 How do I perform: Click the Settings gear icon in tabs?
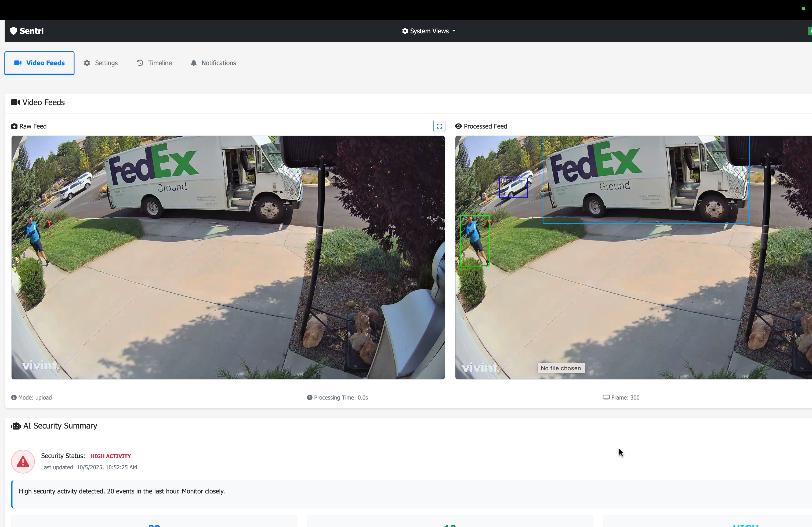tap(87, 63)
